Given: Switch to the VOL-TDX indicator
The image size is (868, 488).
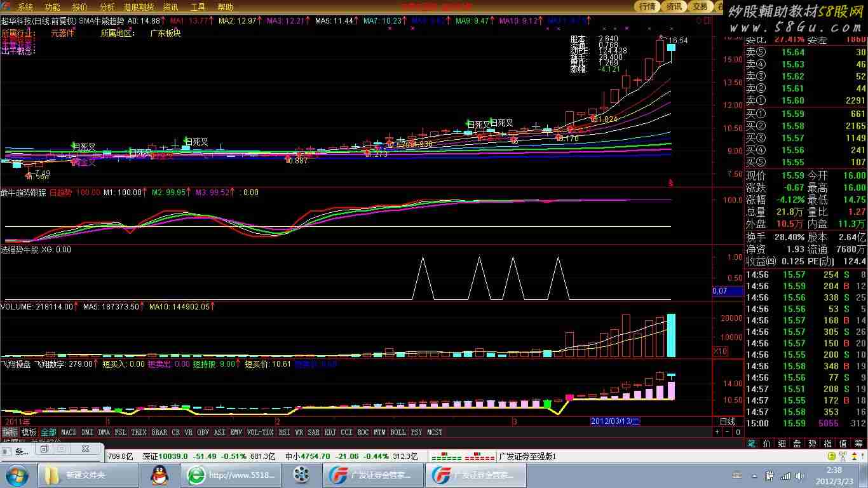Looking at the screenshot, I should pyautogui.click(x=260, y=432).
